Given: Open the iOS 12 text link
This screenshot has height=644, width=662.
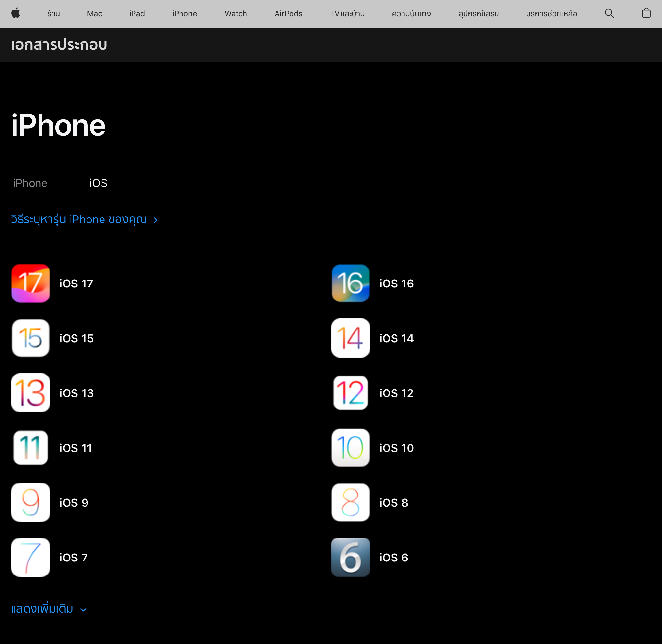Looking at the screenshot, I should pos(396,393).
